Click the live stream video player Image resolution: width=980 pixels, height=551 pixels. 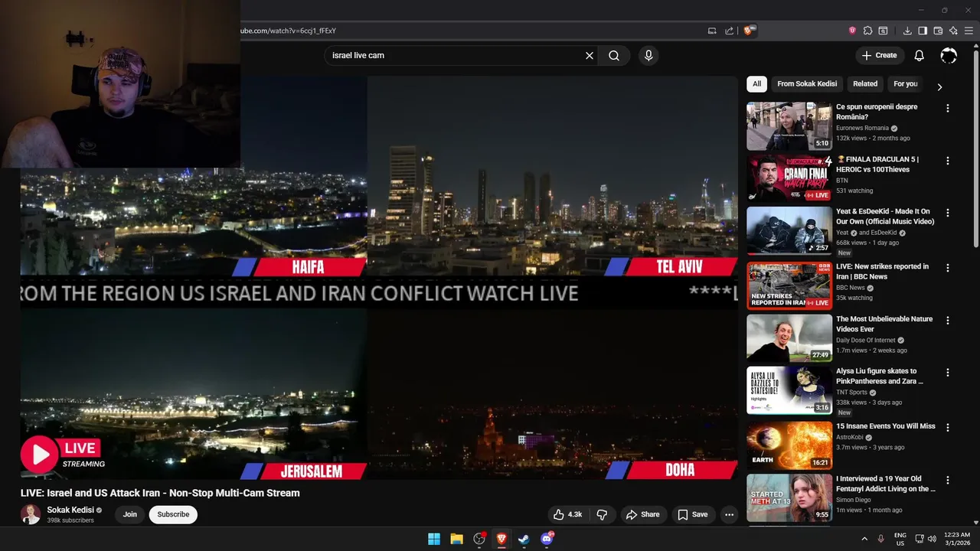pos(379,277)
